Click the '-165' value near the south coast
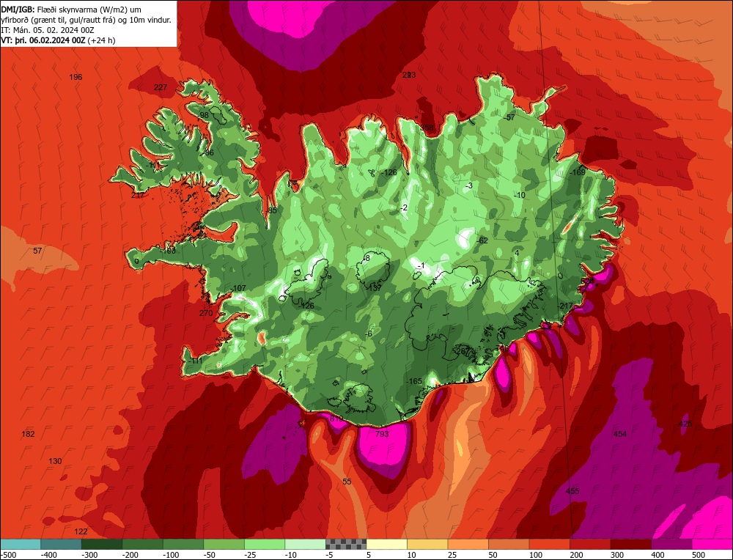This screenshot has height=560, width=733. pyautogui.click(x=413, y=381)
